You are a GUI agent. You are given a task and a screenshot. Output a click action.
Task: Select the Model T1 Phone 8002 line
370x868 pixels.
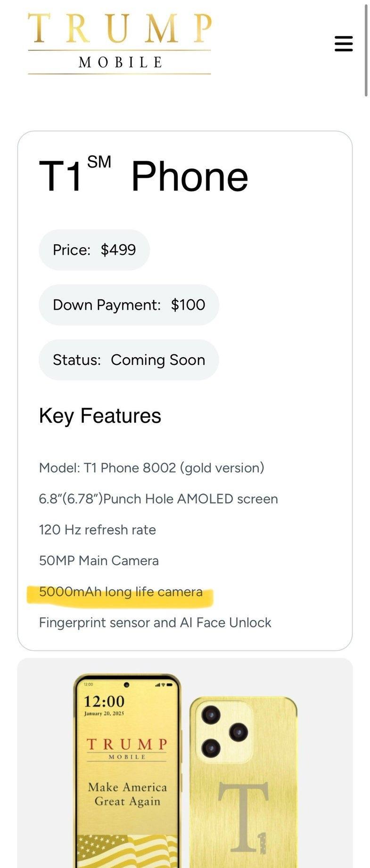coord(151,468)
